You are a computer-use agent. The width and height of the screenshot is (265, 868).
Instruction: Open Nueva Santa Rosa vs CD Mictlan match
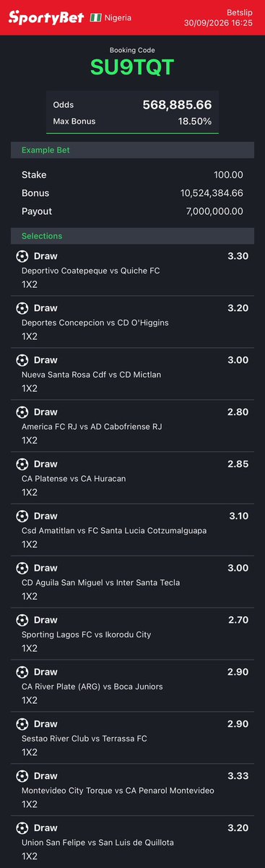[132, 375]
